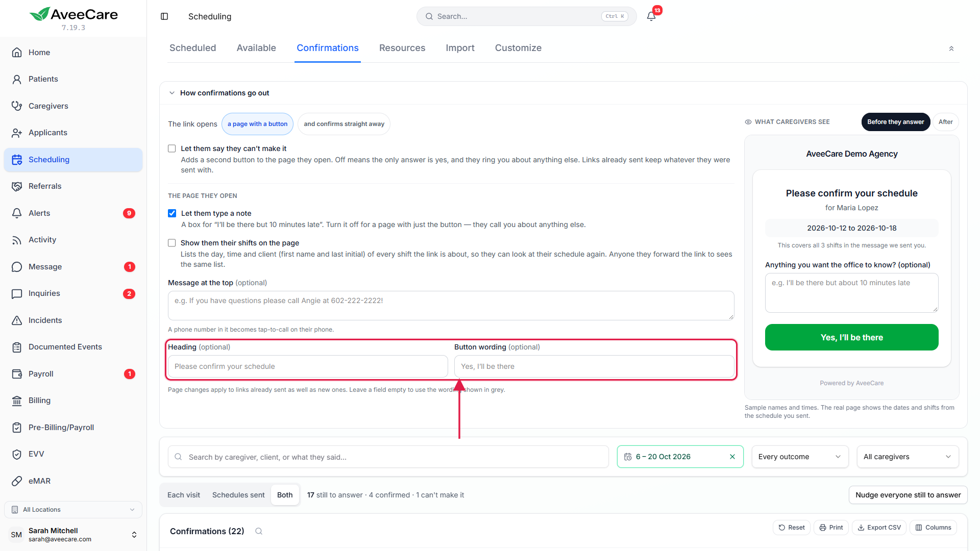The image size is (980, 551).
Task: Open the eMAR section
Action: [x=73, y=481]
